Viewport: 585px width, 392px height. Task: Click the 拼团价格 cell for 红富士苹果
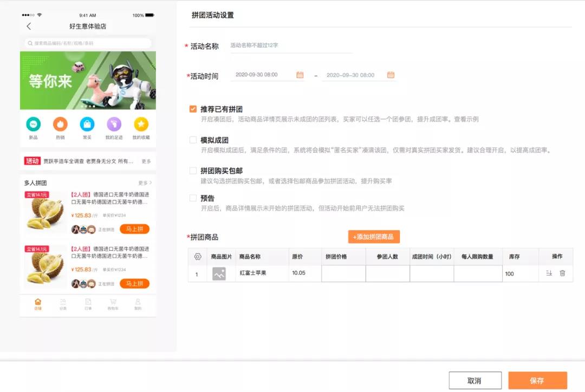coord(343,273)
